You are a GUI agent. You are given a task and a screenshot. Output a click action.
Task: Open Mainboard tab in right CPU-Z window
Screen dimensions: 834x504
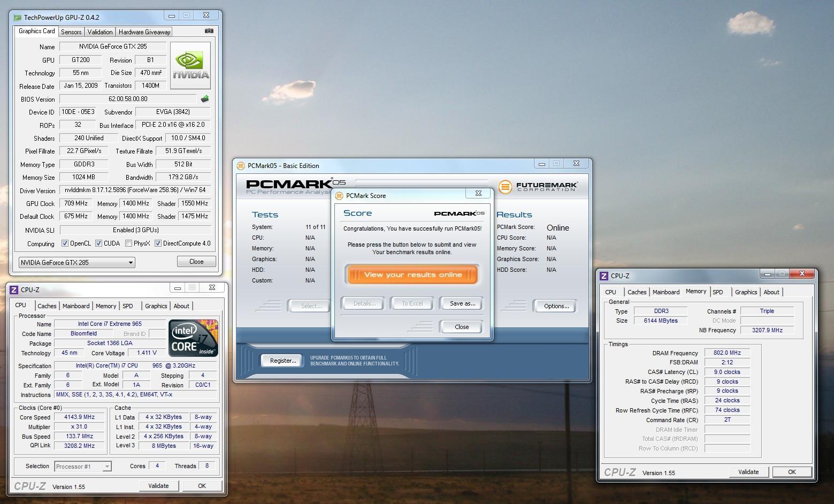click(x=666, y=292)
